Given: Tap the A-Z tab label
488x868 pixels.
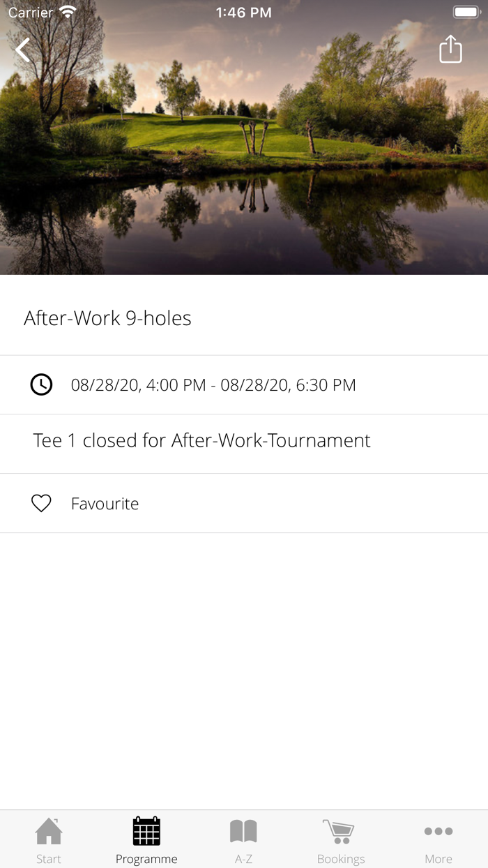Looking at the screenshot, I should (x=243, y=859).
